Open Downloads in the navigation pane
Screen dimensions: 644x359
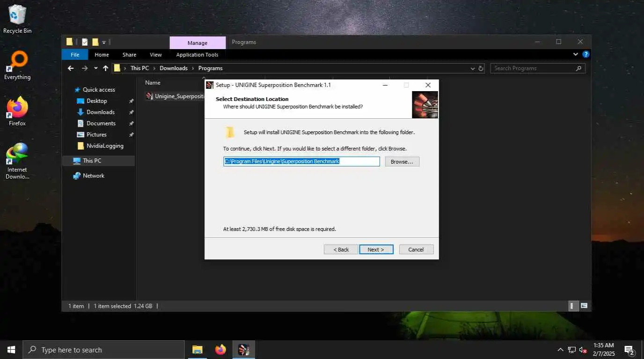100,112
